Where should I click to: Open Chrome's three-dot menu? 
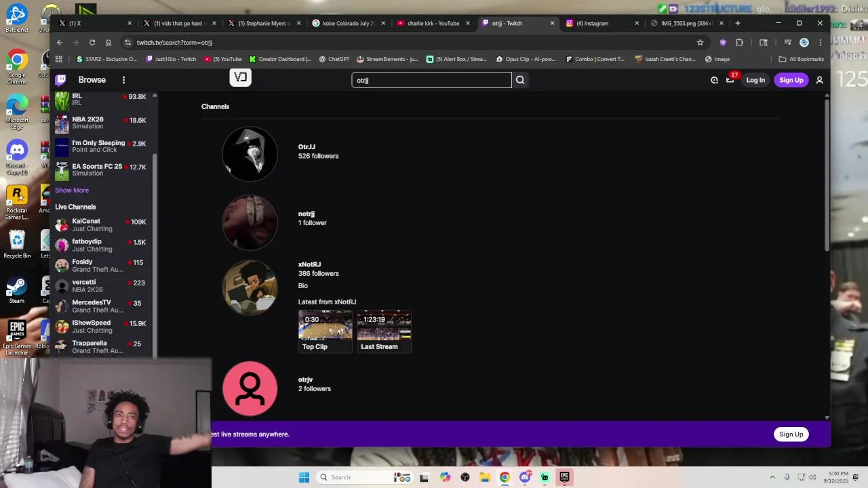[820, 42]
